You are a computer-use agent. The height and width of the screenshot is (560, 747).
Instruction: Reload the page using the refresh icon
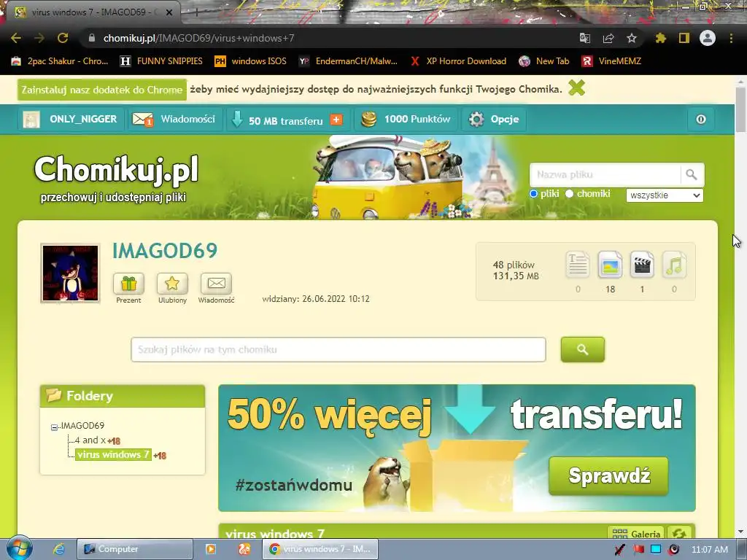[63, 38]
